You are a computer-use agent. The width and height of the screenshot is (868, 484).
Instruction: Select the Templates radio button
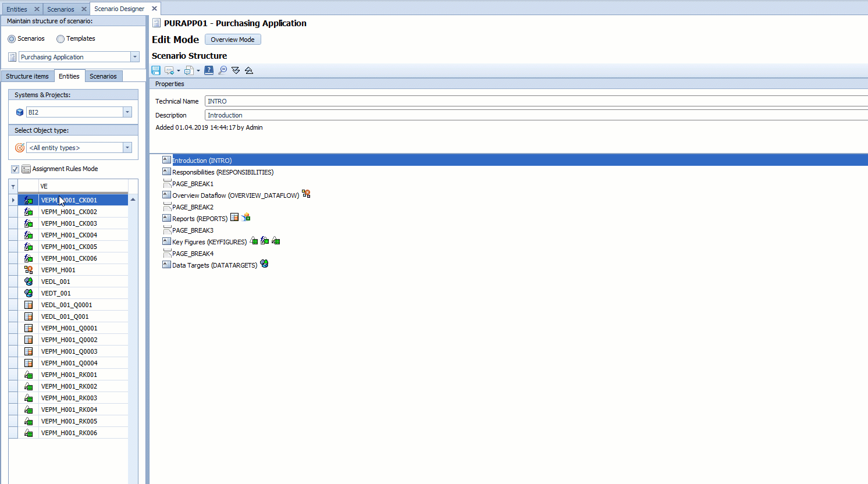pyautogui.click(x=61, y=38)
